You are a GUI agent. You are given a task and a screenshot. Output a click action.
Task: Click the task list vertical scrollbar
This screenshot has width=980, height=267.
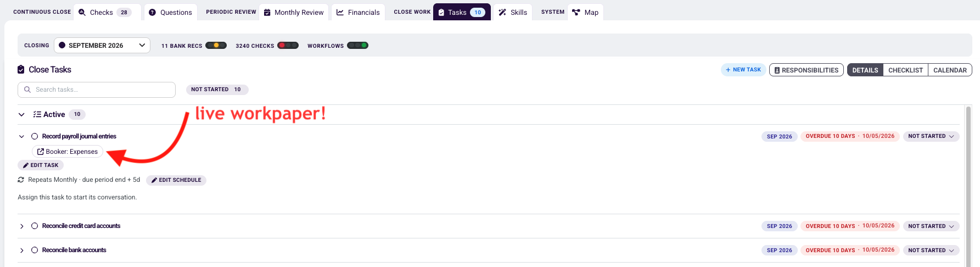coord(968,187)
